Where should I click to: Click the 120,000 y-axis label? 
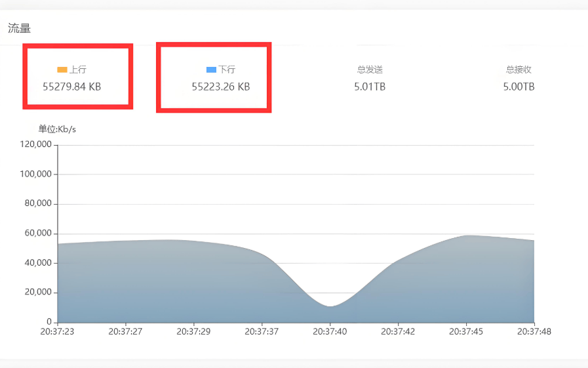[x=36, y=145]
